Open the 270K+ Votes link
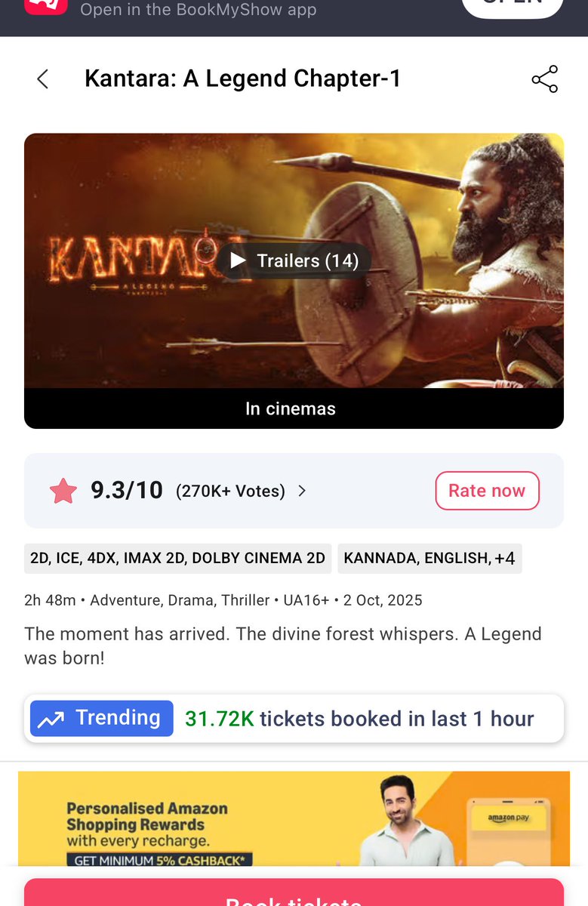The height and width of the screenshot is (906, 588). tap(230, 492)
